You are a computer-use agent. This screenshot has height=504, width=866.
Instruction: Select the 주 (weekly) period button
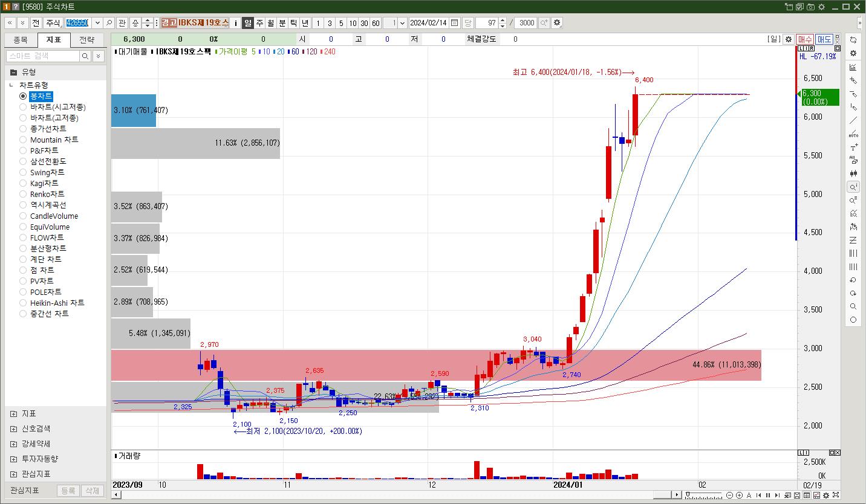point(259,23)
